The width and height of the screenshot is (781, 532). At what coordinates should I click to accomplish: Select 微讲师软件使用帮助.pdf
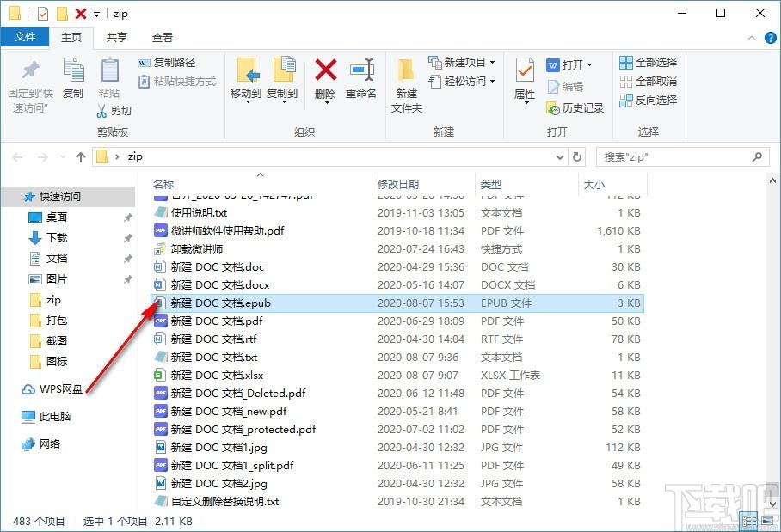(397, 231)
